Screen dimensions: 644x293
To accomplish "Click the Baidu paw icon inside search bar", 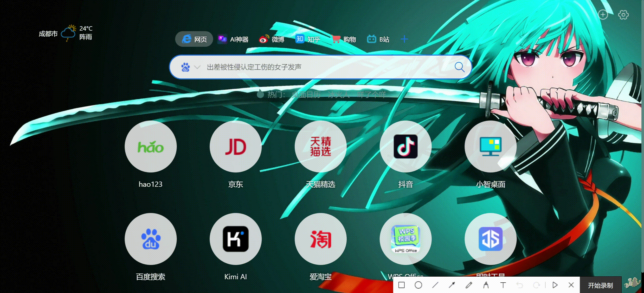I will point(185,67).
